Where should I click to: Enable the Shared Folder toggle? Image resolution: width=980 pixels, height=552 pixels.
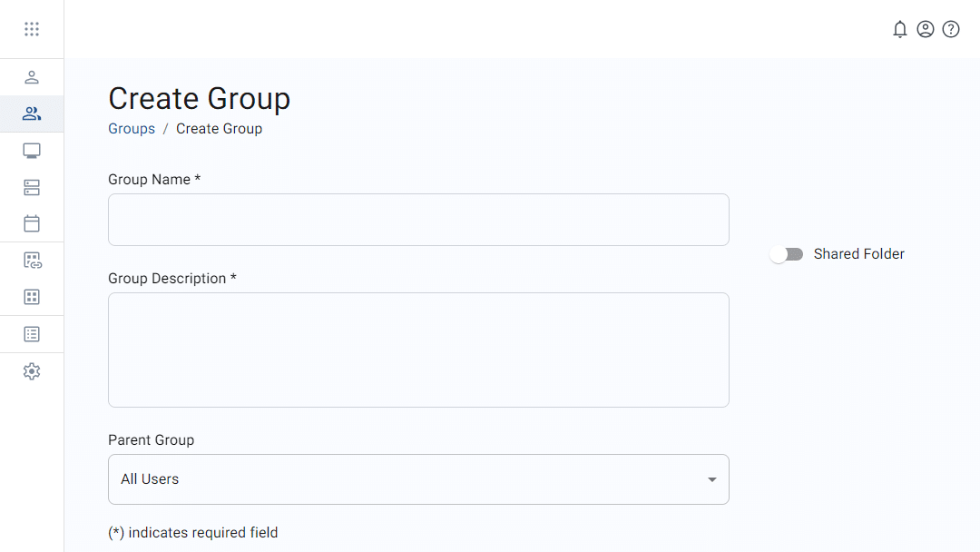tap(786, 254)
